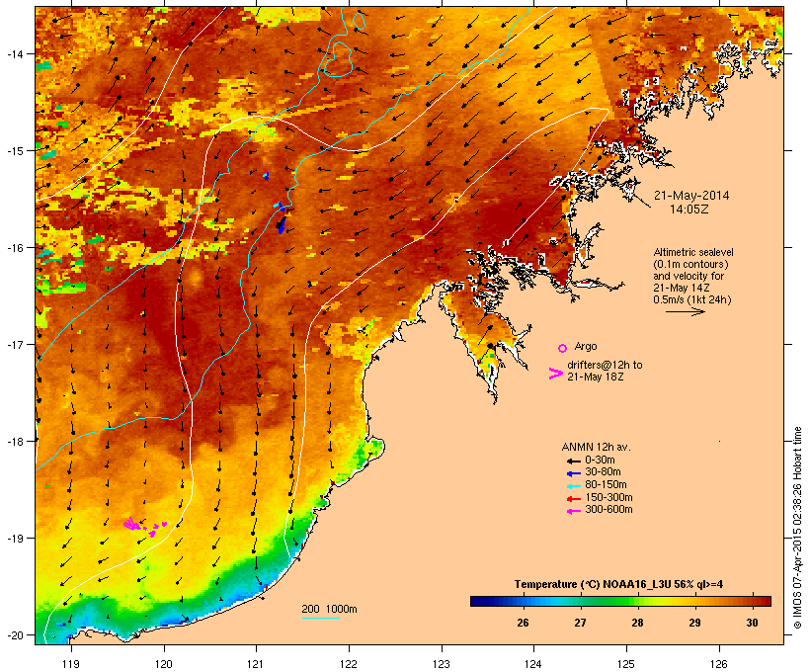This screenshot has height=672, width=810.
Task: Click the longitude axis label 126
Action: click(718, 664)
